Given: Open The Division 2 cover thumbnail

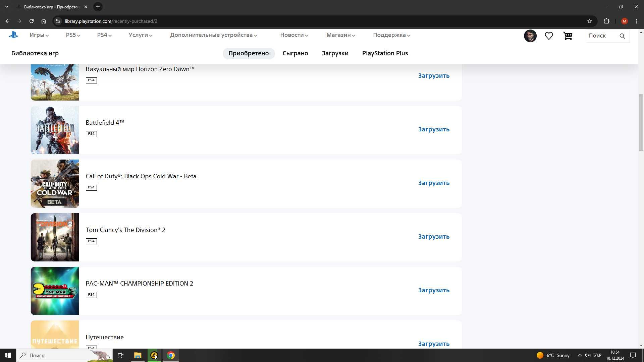Looking at the screenshot, I should coord(55,237).
